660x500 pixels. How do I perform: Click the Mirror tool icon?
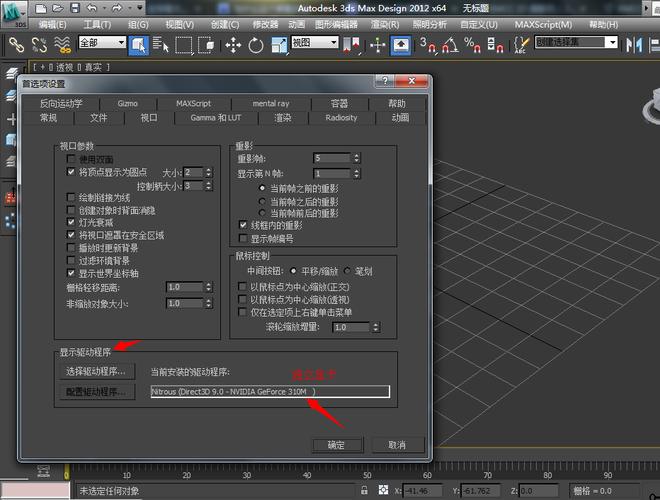[x=634, y=45]
